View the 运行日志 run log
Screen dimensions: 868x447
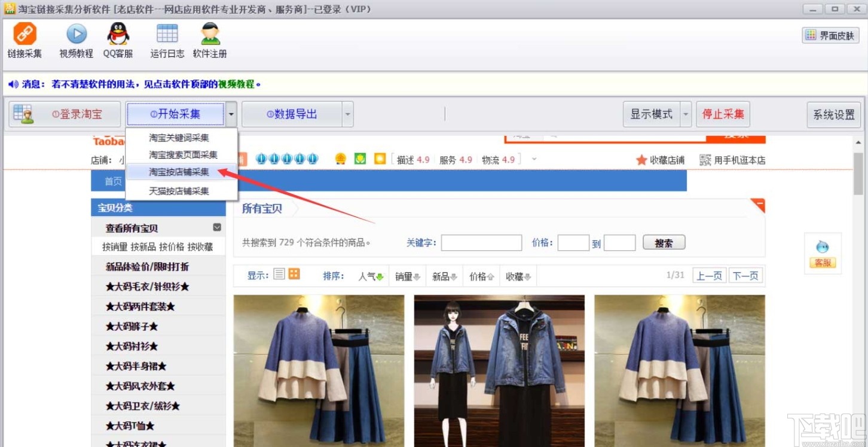tap(166, 40)
